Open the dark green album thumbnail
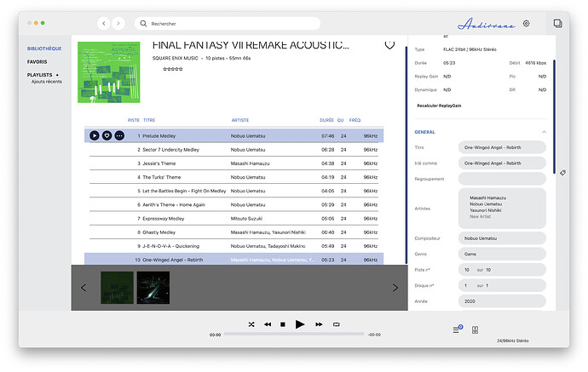588x372 pixels. click(x=117, y=288)
